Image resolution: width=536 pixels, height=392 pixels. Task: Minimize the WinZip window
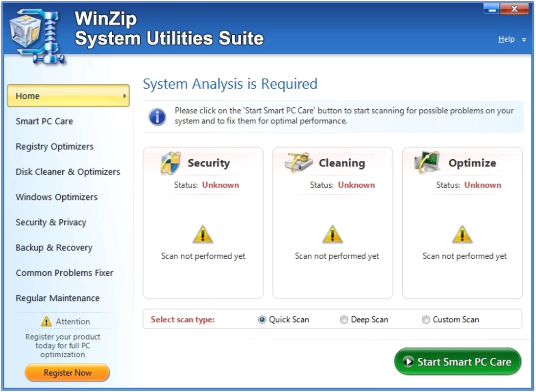491,9
